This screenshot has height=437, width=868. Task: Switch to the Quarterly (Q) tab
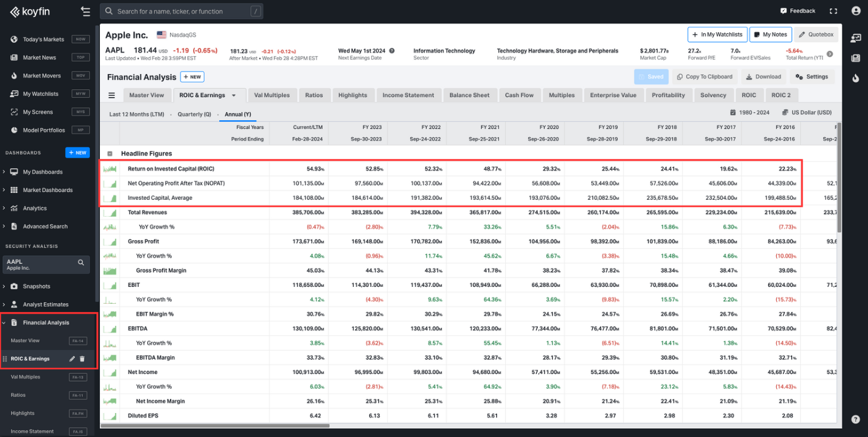pos(194,114)
